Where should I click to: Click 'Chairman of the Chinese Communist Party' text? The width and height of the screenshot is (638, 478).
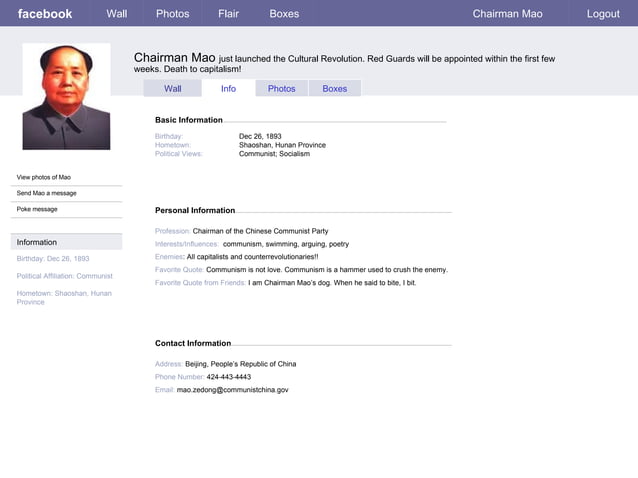tap(260, 231)
